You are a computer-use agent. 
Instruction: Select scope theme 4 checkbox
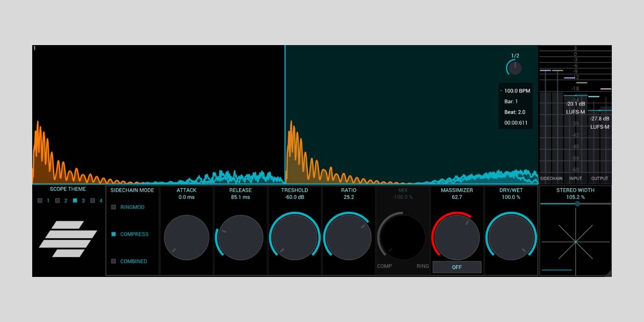click(x=92, y=201)
